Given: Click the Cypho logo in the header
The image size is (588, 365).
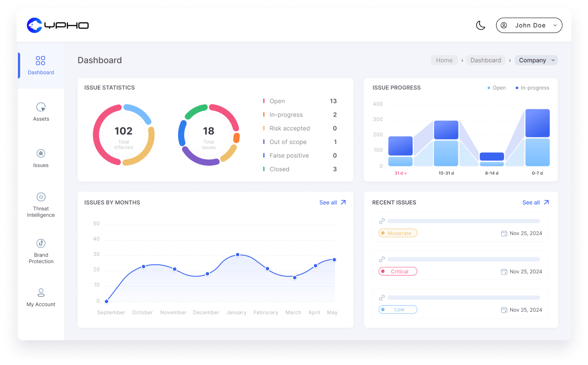Looking at the screenshot, I should tap(57, 25).
